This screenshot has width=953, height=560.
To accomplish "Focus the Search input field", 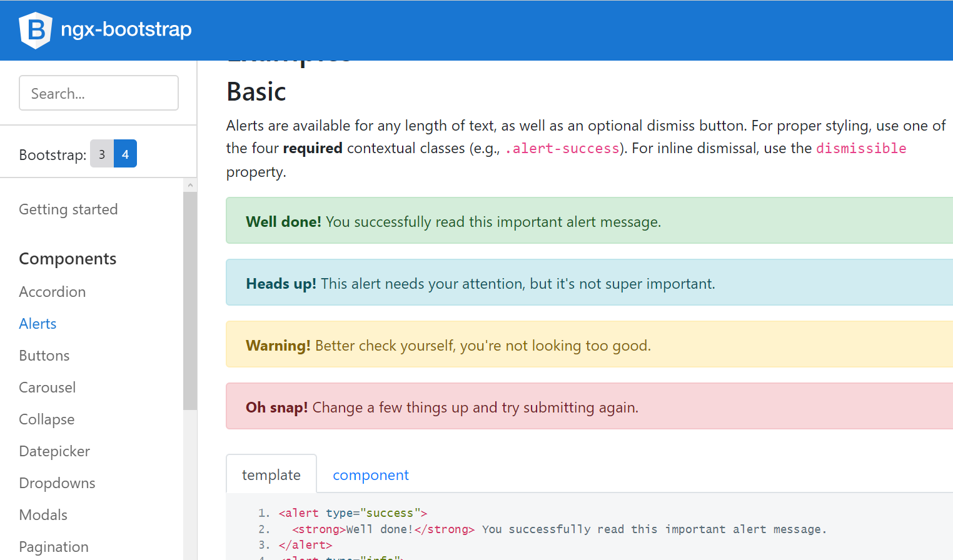I will [x=99, y=93].
